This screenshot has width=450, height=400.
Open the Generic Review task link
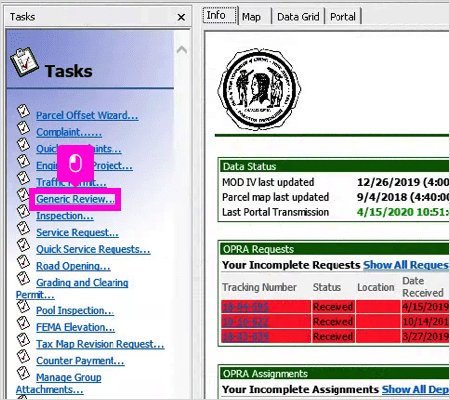(x=75, y=199)
